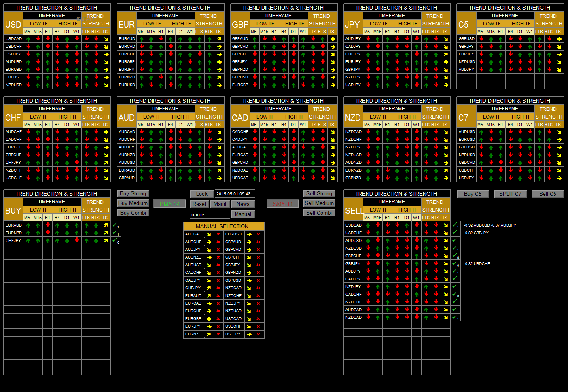Toggle the checkmark next to GBPJPY in SELL list
This screenshot has width=568, height=392.
pos(455,263)
